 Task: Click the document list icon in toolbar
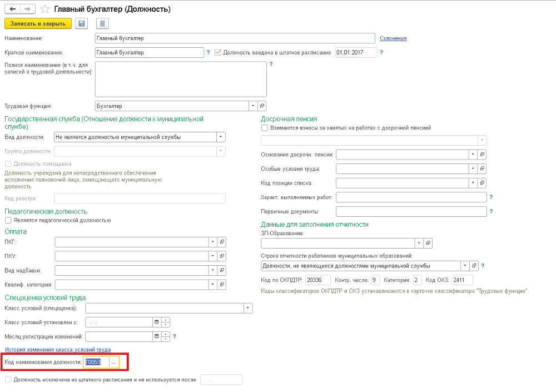pyautogui.click(x=102, y=23)
